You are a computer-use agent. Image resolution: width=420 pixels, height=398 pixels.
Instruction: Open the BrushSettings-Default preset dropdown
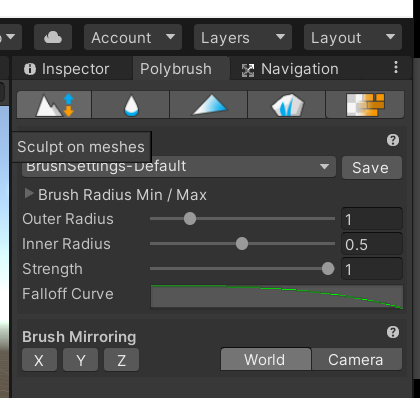[x=179, y=167]
